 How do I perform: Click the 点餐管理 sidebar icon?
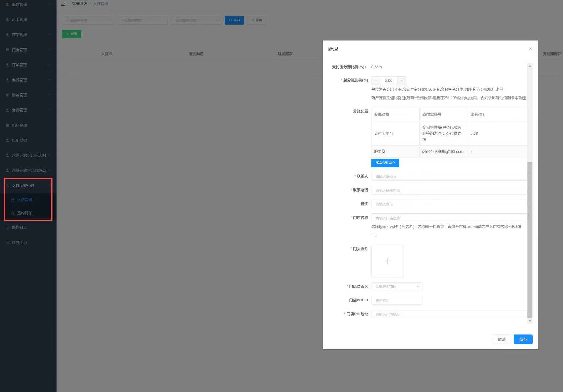tap(7, 80)
